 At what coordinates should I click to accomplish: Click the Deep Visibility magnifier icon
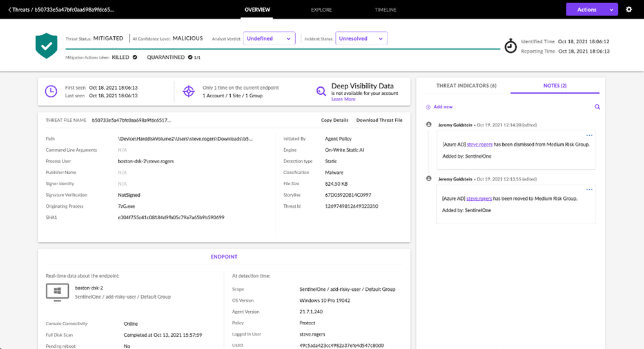tap(321, 91)
